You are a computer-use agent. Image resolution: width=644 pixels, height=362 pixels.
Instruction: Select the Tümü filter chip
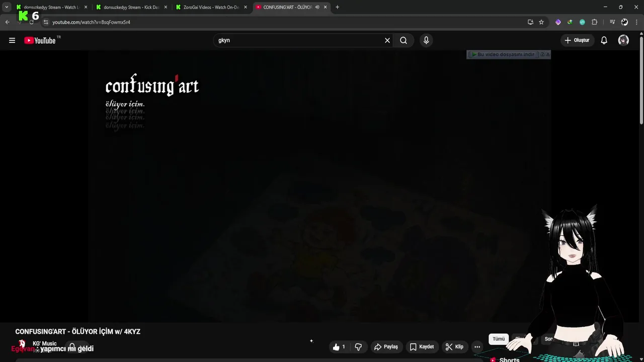[x=499, y=339]
